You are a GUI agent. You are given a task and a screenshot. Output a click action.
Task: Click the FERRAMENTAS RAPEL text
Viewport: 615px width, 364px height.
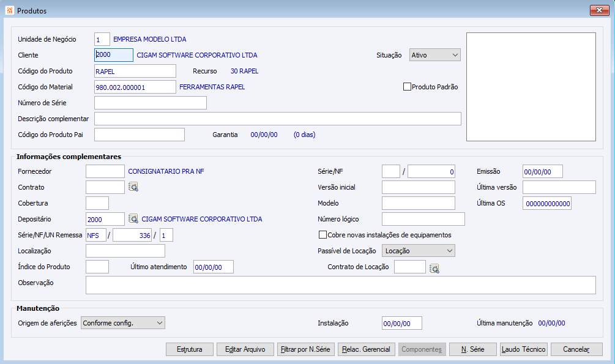(x=212, y=87)
